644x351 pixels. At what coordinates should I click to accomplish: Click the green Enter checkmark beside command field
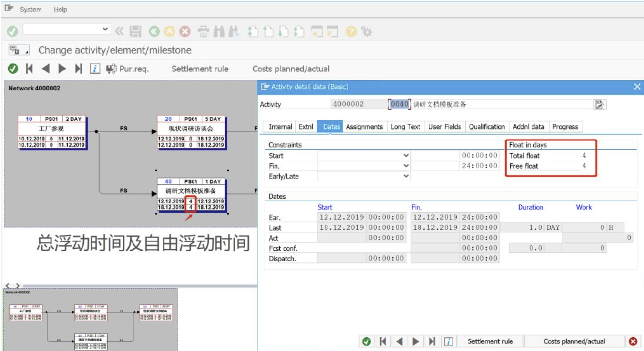[x=12, y=31]
